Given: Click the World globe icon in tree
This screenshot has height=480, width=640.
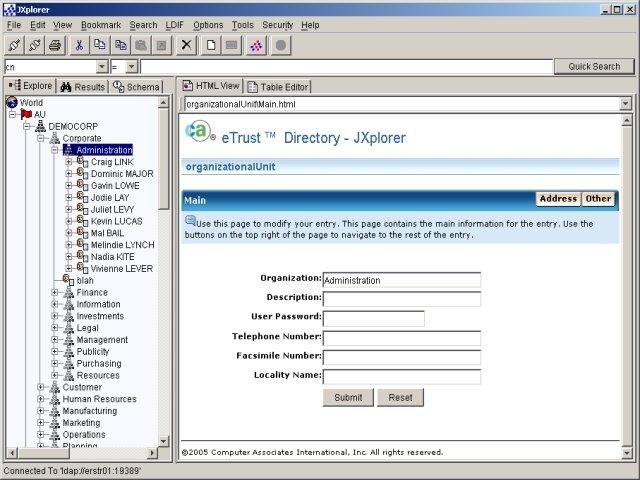Looking at the screenshot, I should (x=12, y=102).
